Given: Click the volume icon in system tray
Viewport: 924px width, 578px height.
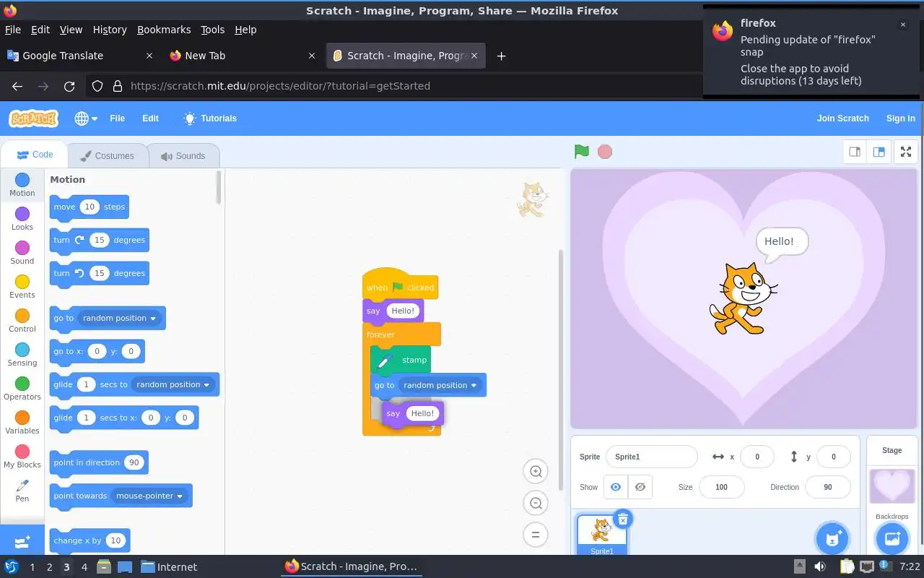Looking at the screenshot, I should click(820, 566).
